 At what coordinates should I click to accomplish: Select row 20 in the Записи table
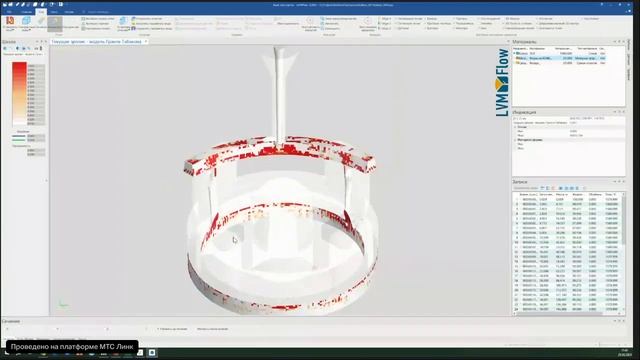tap(567, 290)
